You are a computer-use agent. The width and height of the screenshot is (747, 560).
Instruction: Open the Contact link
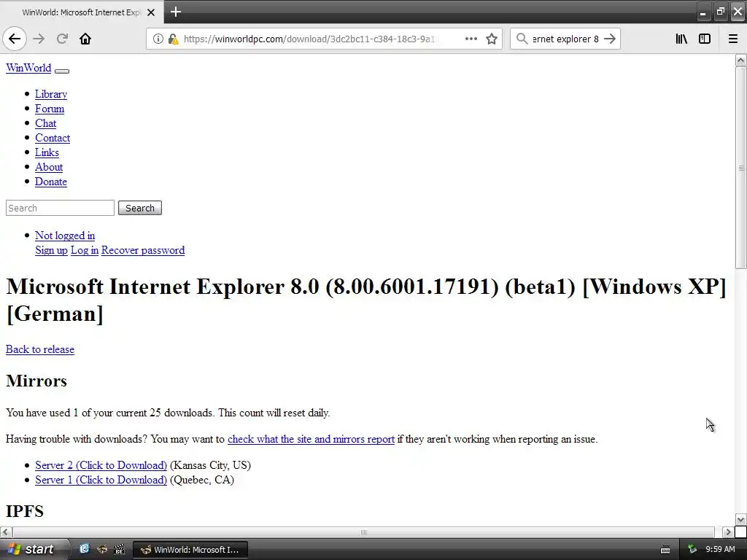pyautogui.click(x=53, y=138)
